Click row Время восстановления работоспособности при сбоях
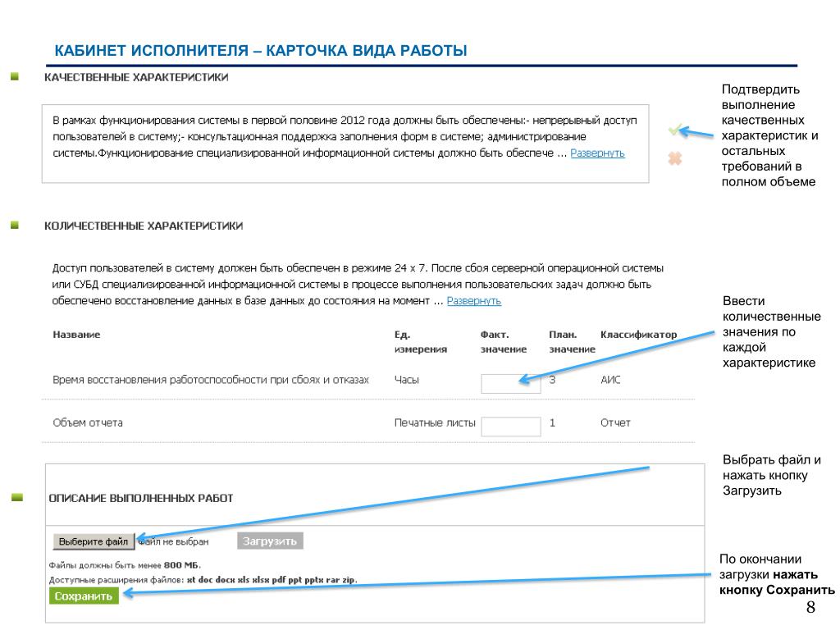The height and width of the screenshot is (630, 840). pyautogui.click(x=211, y=380)
